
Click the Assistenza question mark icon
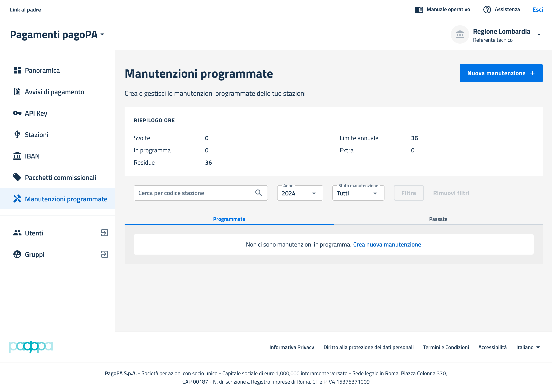coord(487,10)
